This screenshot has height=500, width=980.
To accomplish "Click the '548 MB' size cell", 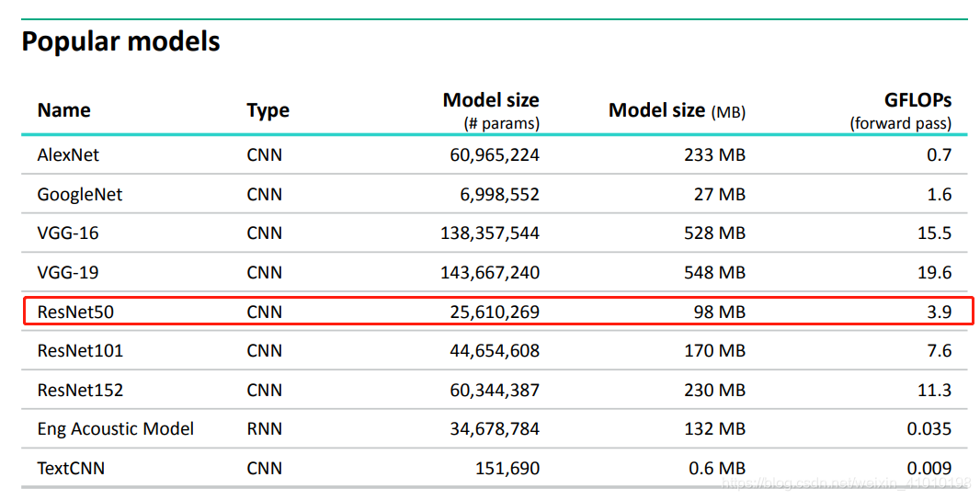I will [x=714, y=272].
